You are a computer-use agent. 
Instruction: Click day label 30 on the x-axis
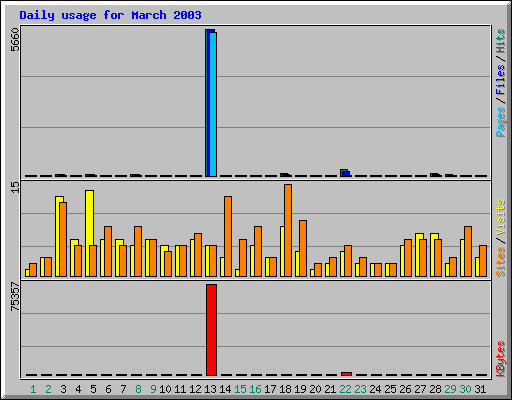pos(465,389)
